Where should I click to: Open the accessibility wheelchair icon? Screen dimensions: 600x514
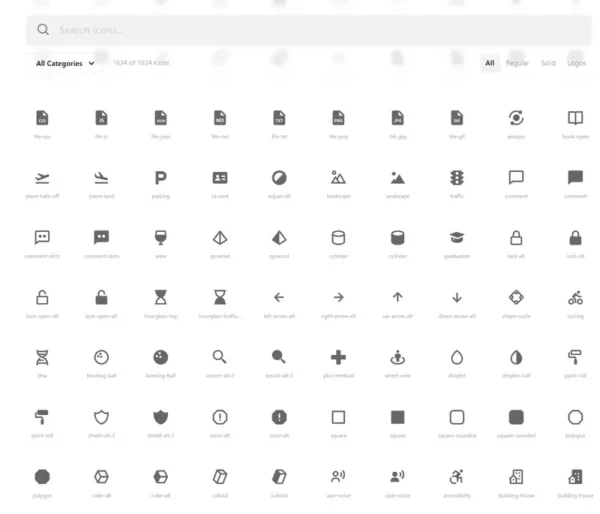[457, 477]
